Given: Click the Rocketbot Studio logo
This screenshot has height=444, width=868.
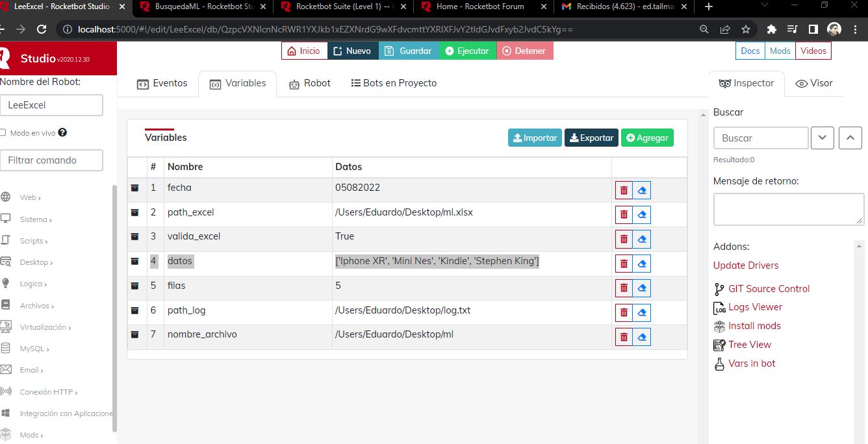Looking at the screenshot, I should (x=9, y=58).
